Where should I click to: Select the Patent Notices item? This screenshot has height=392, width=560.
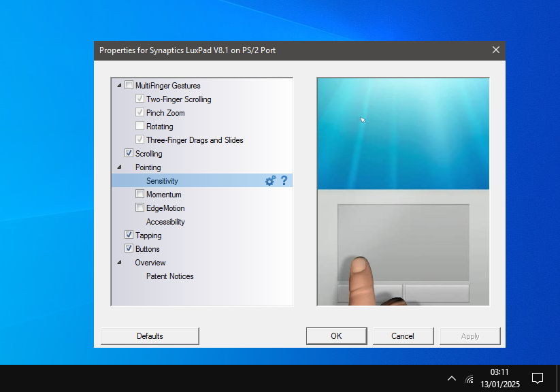(x=169, y=276)
